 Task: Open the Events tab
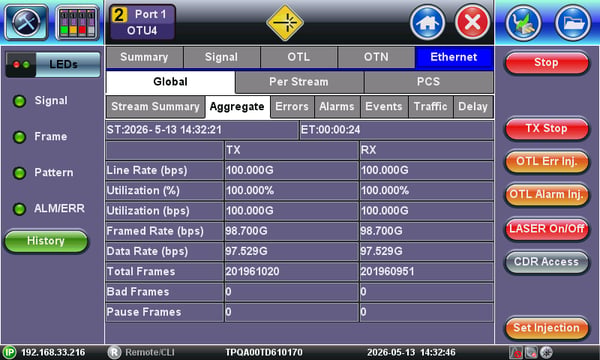384,107
